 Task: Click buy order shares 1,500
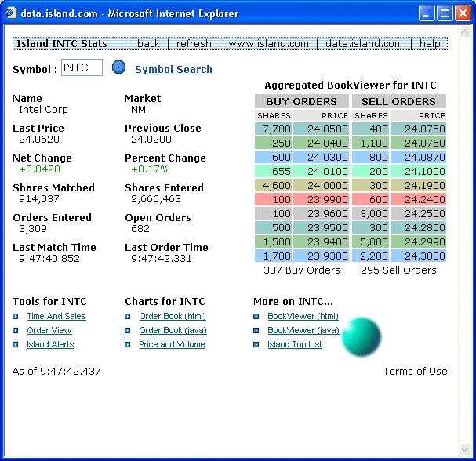click(x=273, y=242)
